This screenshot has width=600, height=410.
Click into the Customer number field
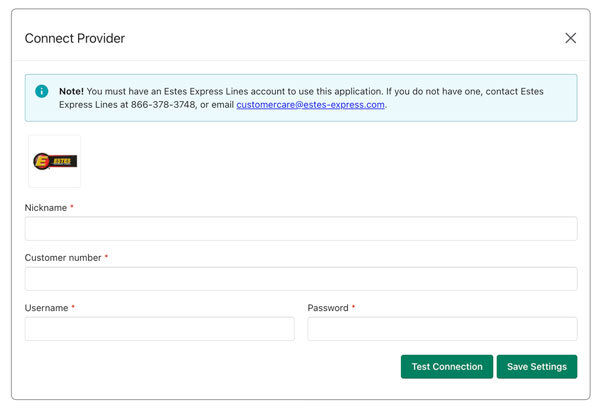coord(300,279)
